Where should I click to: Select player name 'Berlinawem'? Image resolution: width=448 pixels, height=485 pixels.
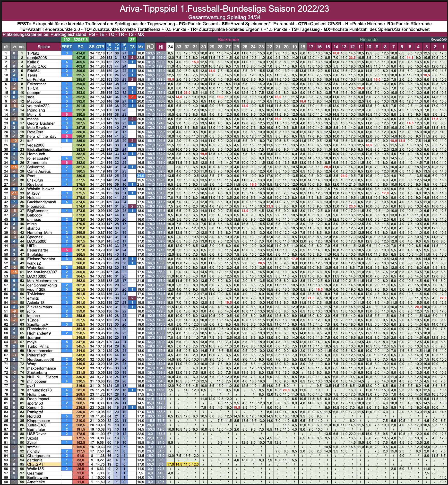click(37, 477)
